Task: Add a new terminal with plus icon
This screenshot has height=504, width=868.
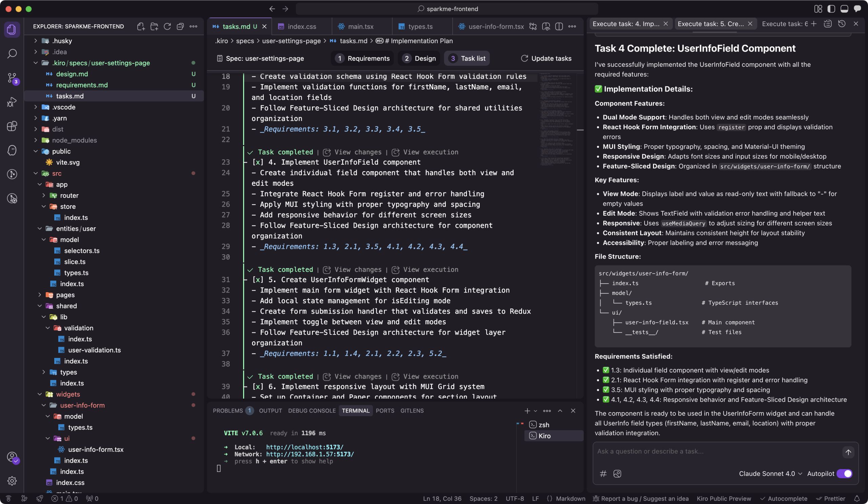Action: pyautogui.click(x=527, y=411)
